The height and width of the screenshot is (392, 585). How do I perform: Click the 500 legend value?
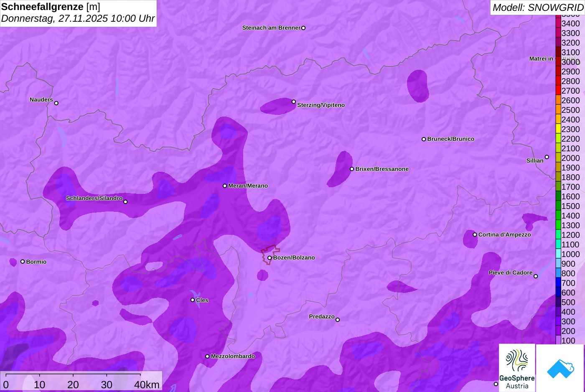(568, 302)
